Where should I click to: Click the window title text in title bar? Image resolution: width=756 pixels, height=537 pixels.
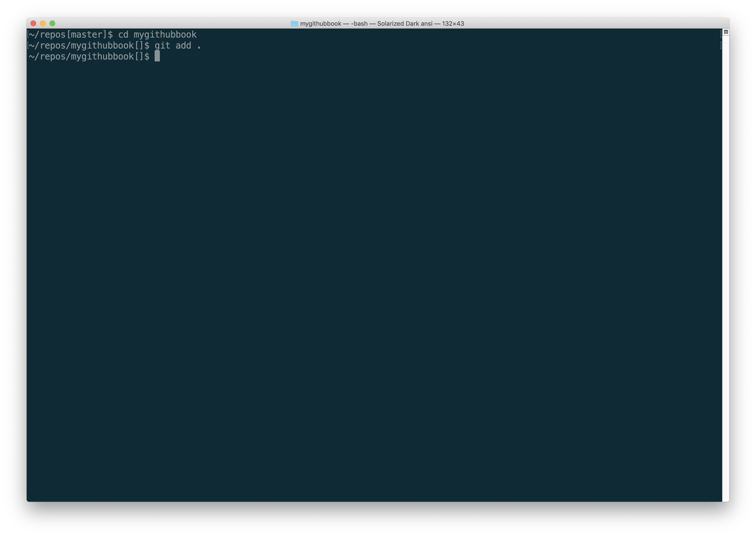click(382, 24)
